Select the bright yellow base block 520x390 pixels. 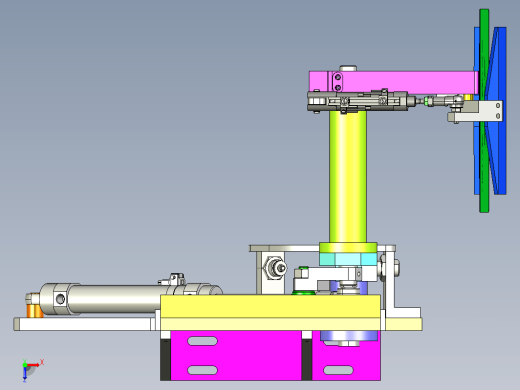coord(270,306)
